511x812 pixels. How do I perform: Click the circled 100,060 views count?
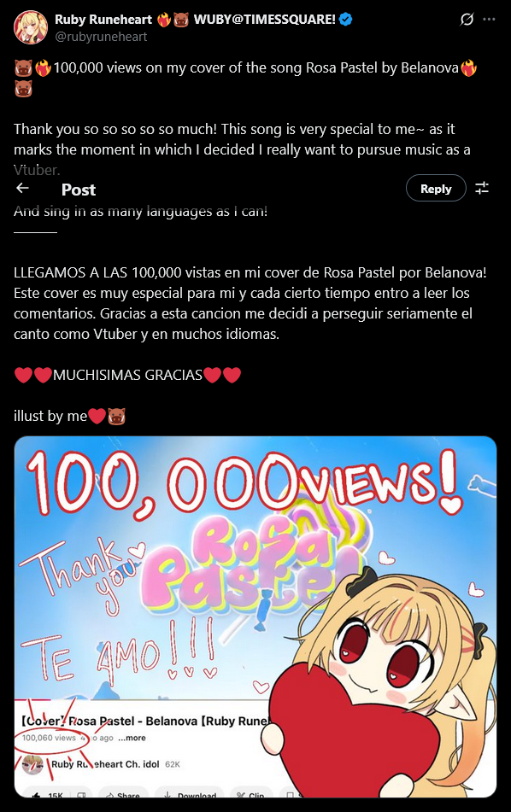49,738
